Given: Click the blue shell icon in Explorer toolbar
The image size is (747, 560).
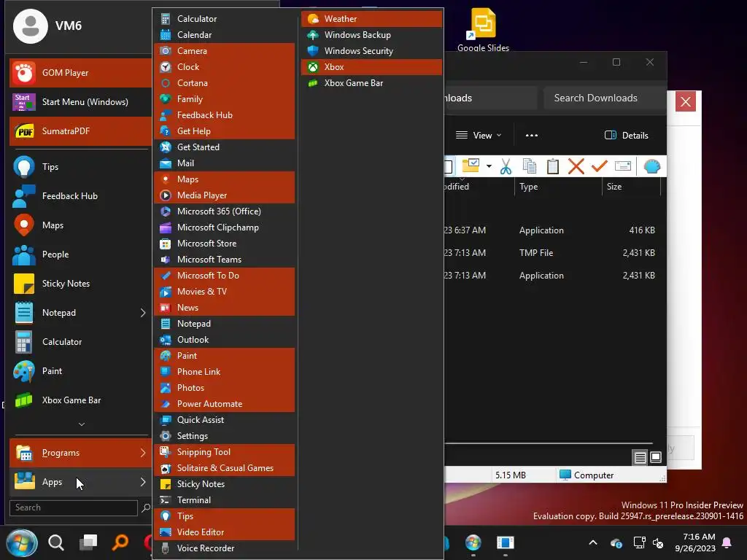Looking at the screenshot, I should [x=651, y=167].
